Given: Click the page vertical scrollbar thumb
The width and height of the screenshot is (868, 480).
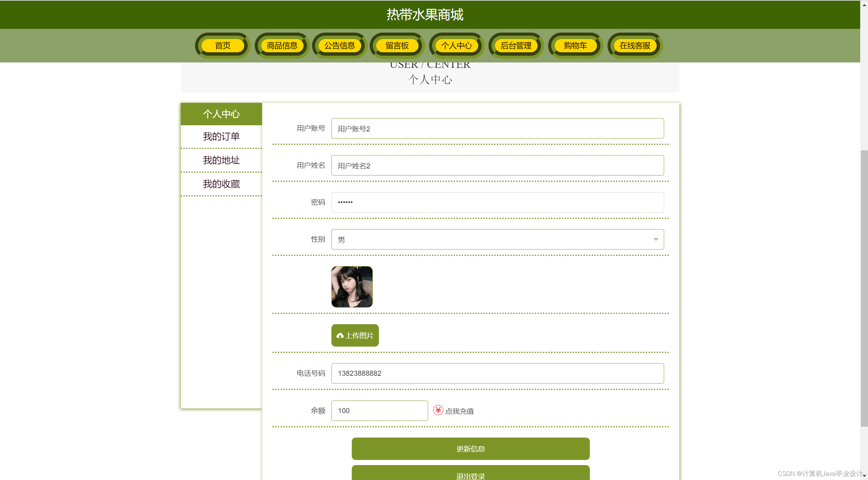Looking at the screenshot, I should 864,289.
